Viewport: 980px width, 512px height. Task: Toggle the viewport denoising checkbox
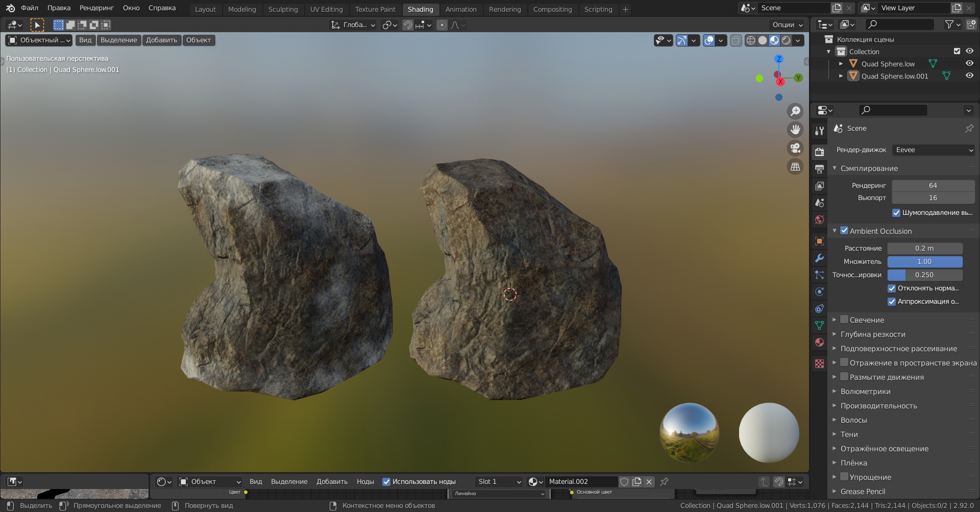tap(896, 212)
